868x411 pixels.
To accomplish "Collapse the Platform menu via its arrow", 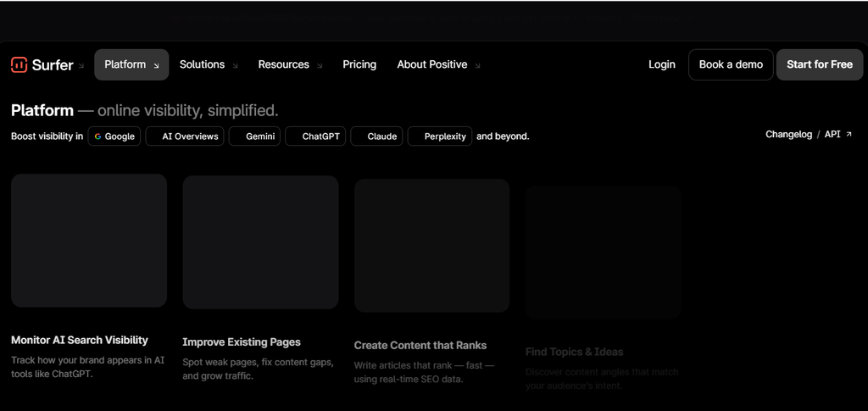I will tap(156, 65).
